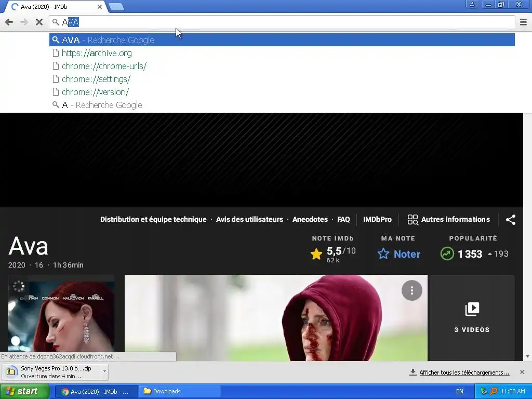Click the system tray magnifier icon
This screenshot has height=399, width=532.
coord(494,392)
